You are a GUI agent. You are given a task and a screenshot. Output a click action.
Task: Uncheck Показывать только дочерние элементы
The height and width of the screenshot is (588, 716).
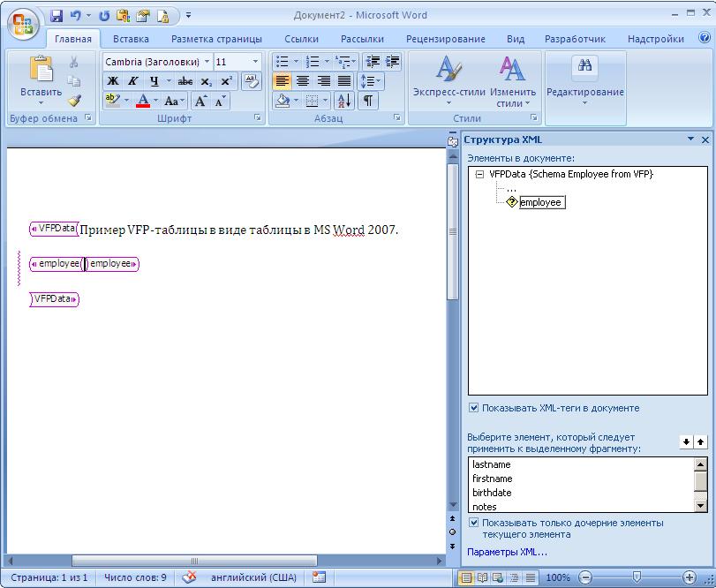(x=474, y=523)
